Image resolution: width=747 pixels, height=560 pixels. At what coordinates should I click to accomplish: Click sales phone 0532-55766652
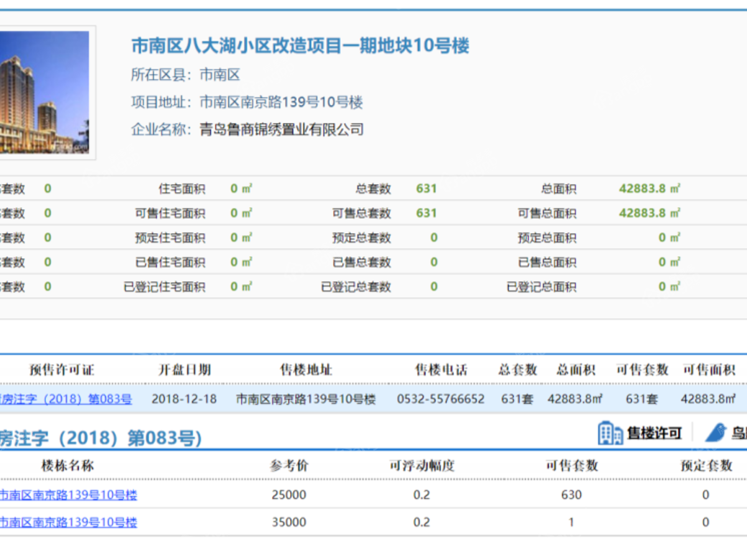(441, 399)
